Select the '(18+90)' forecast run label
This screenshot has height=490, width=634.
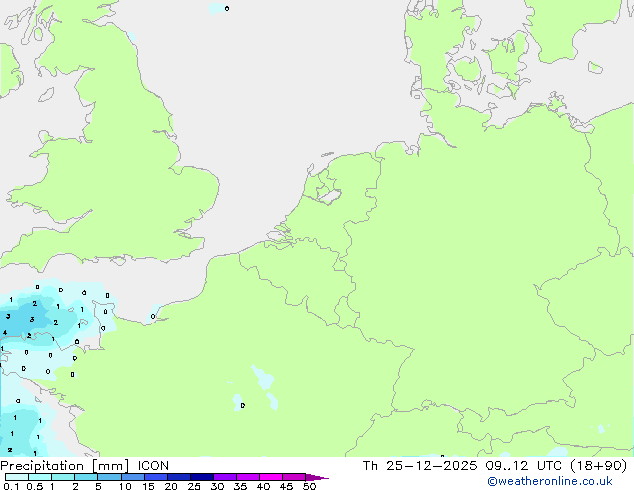598,466
